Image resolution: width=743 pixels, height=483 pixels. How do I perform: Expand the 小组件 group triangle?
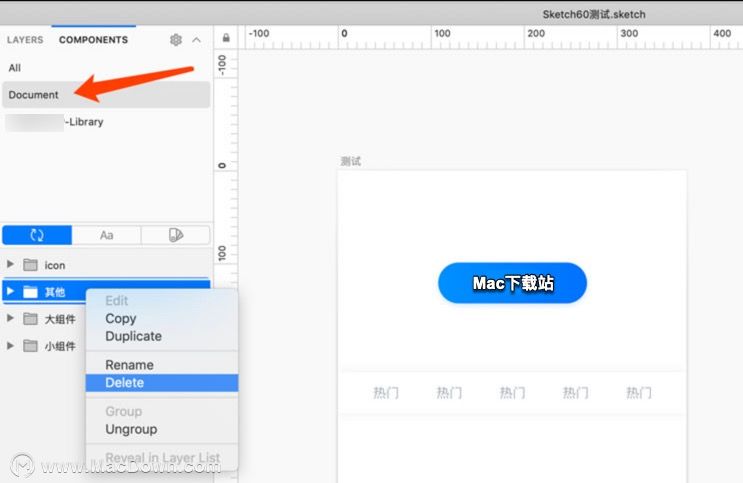pos(11,346)
